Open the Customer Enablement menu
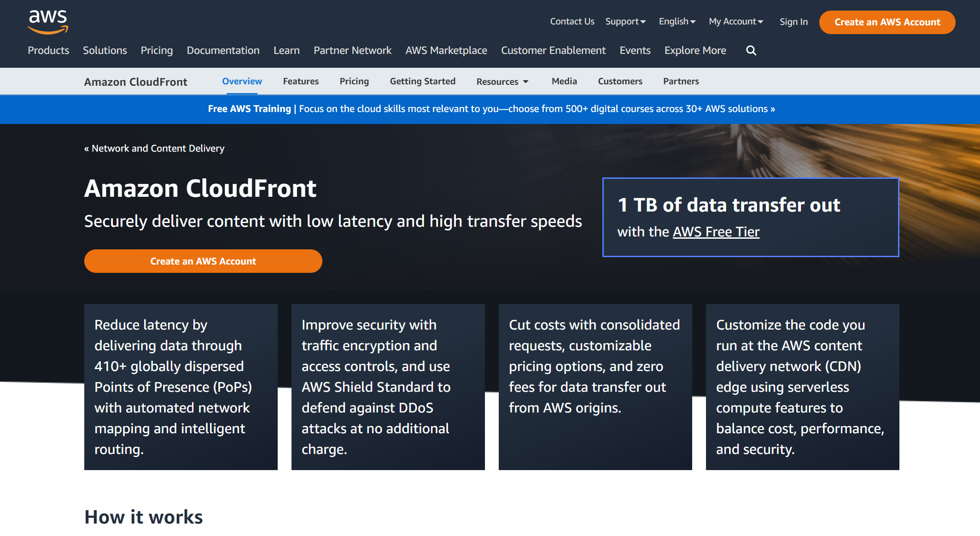The image size is (980, 536). click(x=553, y=51)
